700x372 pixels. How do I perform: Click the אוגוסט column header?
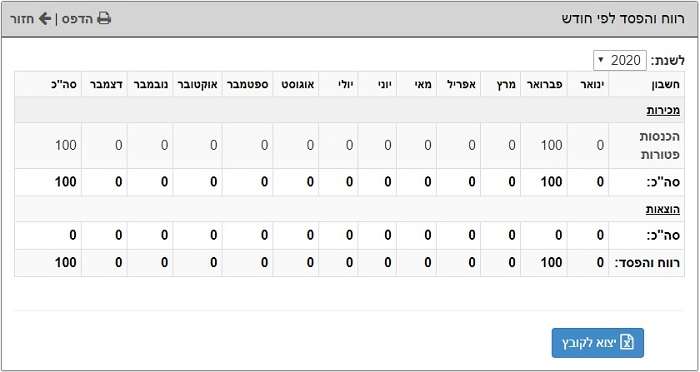(x=297, y=84)
